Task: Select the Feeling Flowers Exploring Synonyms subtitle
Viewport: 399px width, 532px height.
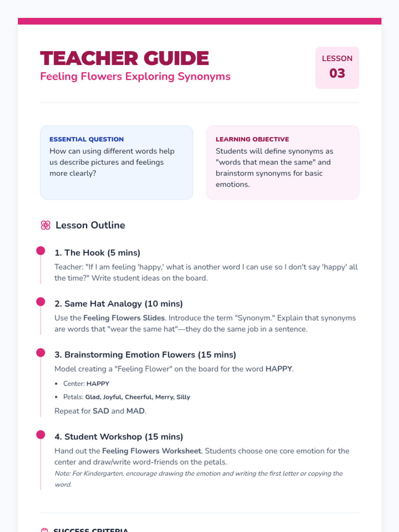Action: [135, 76]
